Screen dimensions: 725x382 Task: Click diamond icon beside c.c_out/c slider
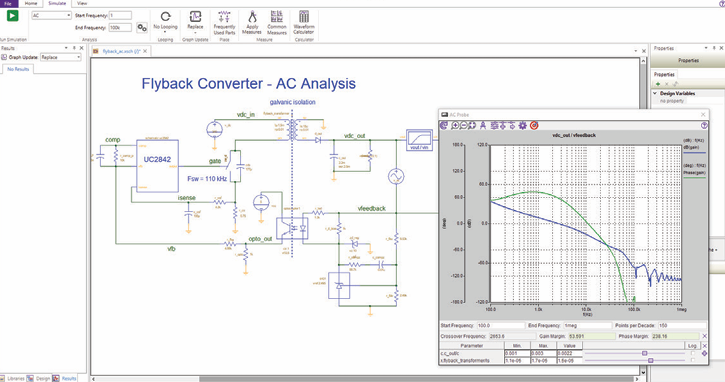[704, 353]
